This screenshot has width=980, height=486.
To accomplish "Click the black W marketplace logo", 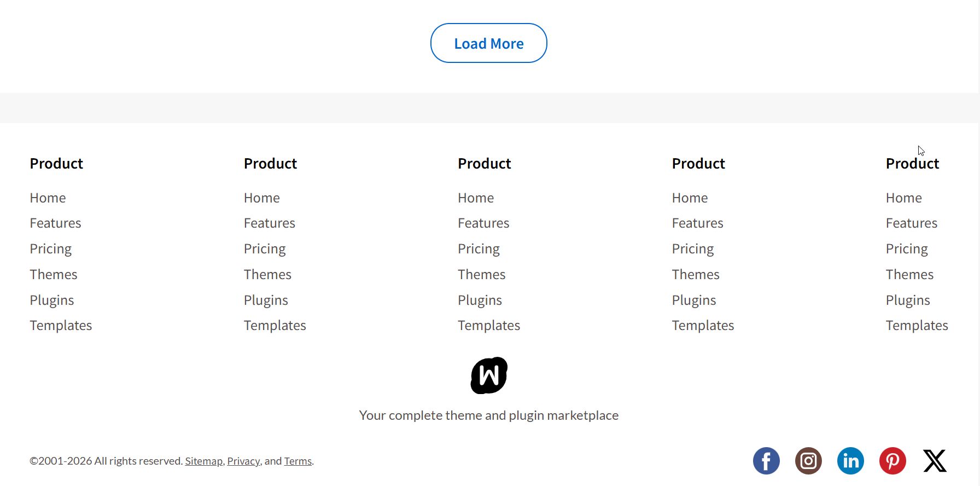I will [489, 375].
